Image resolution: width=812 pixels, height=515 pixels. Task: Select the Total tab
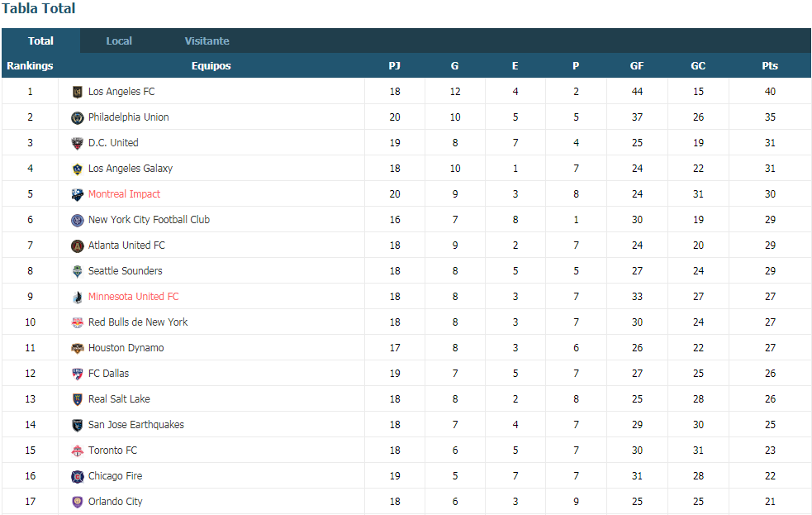click(x=40, y=41)
